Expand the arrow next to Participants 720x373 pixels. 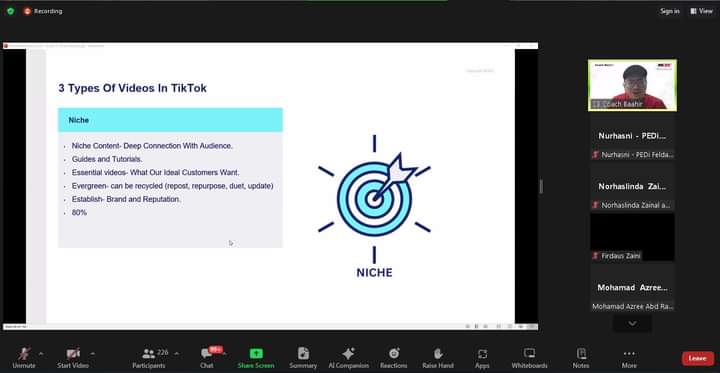177,353
